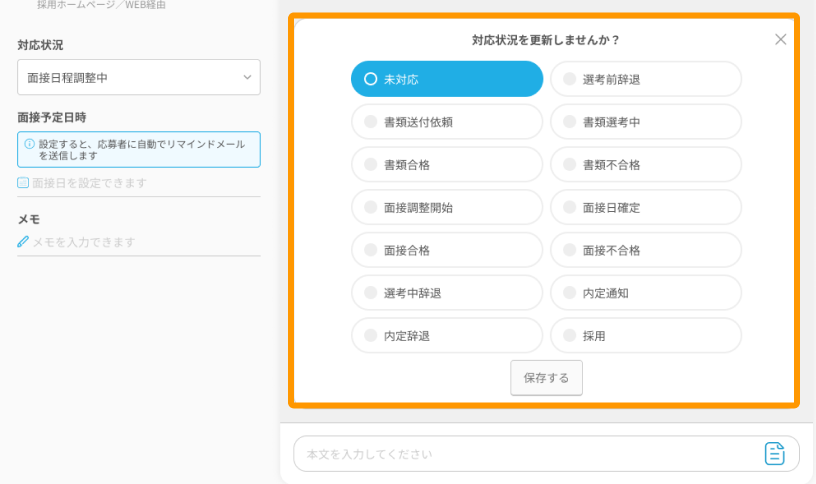Click the 本文を入力してください message field
Screen dimensions: 816x484
pyautogui.click(x=546, y=454)
